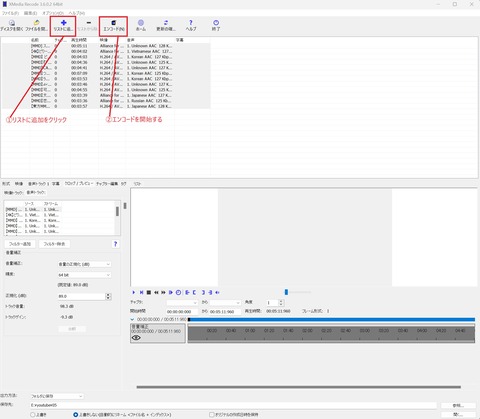Fast forward the preview with double right arrows

[163, 292]
